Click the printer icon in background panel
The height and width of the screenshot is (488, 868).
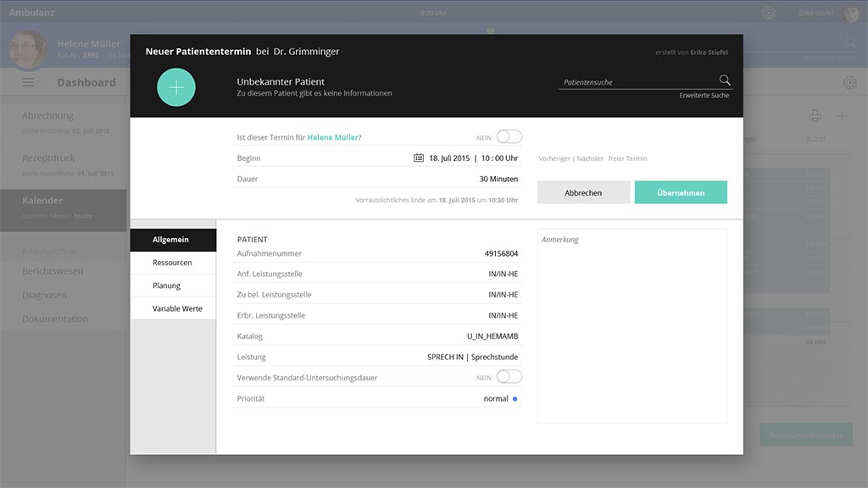pos(815,116)
